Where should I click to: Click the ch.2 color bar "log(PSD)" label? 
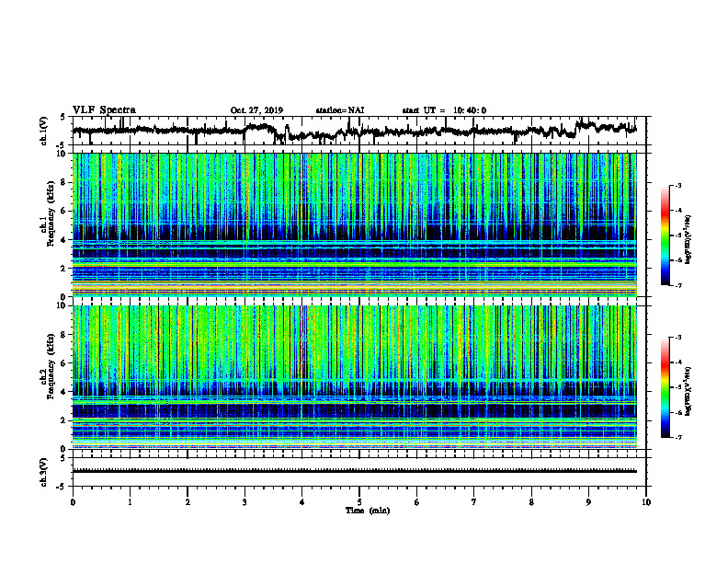[688, 391]
